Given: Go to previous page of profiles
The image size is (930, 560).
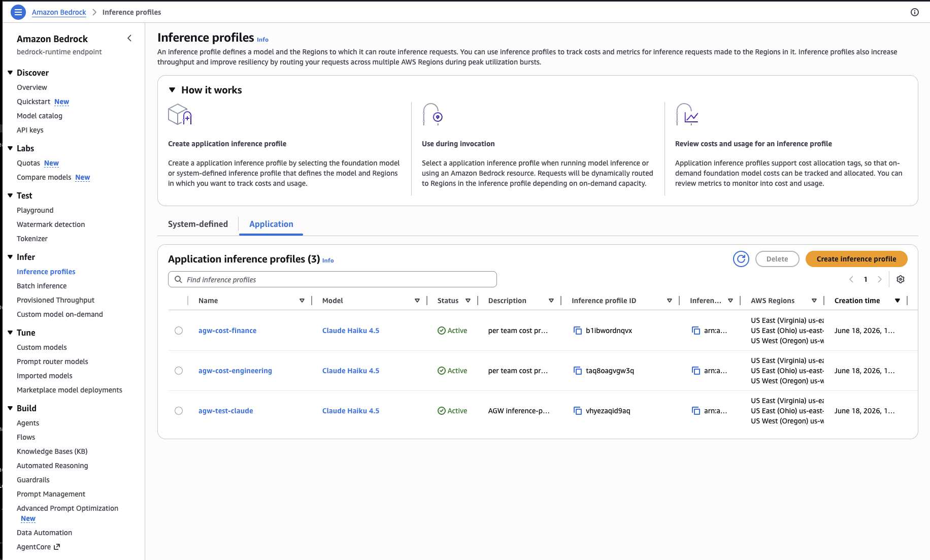Looking at the screenshot, I should (x=851, y=279).
